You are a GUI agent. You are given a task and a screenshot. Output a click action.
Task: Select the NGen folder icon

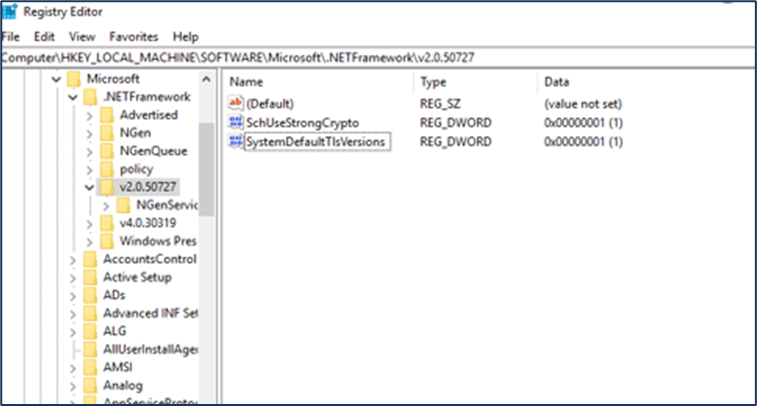coord(107,133)
